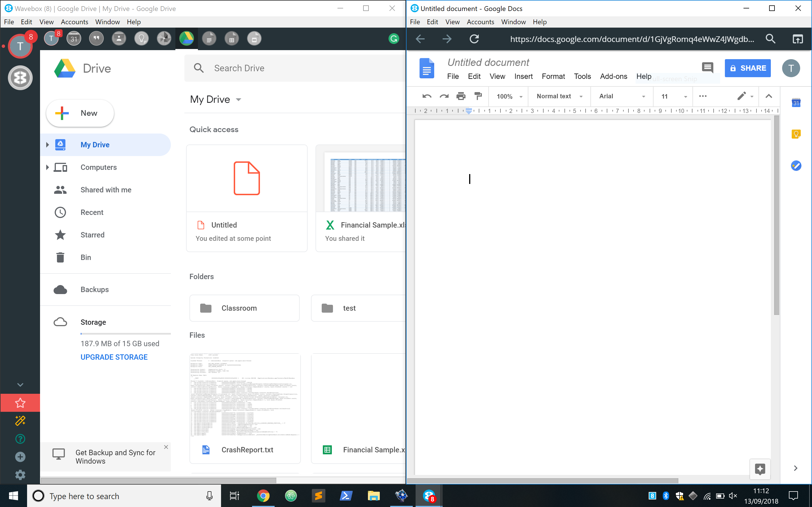Viewport: 812px width, 507px height.
Task: Open Google Tasks in the Docs right sidebar
Action: 796,165
